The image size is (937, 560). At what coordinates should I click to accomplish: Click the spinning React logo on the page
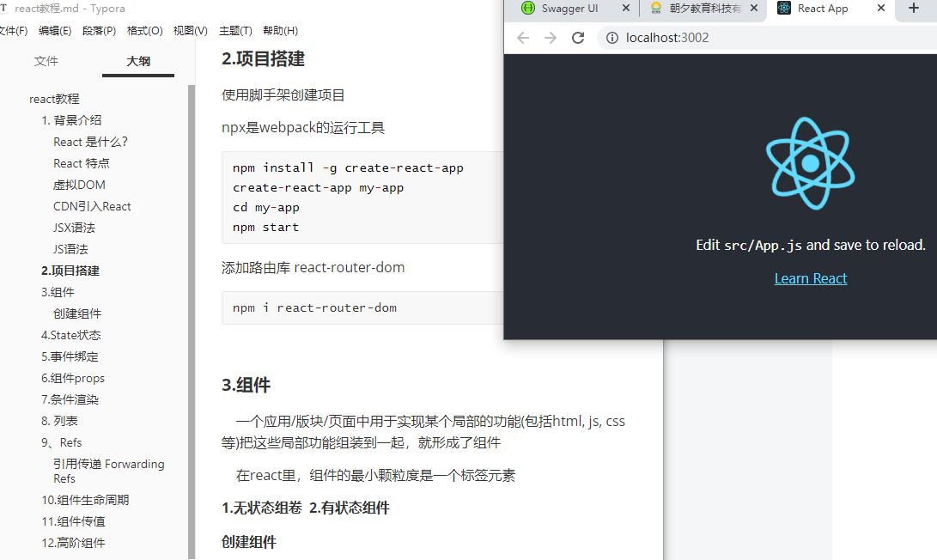[x=809, y=164]
